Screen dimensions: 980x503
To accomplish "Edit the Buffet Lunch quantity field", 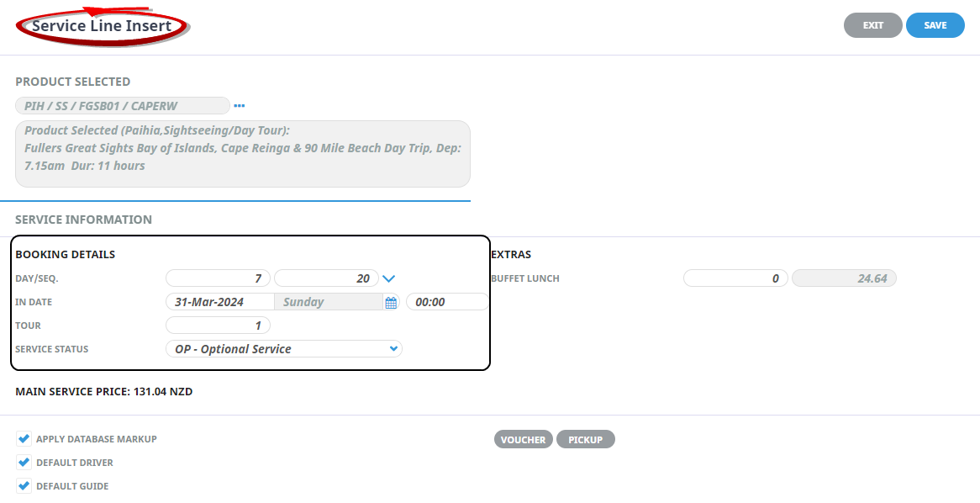I will 735,278.
